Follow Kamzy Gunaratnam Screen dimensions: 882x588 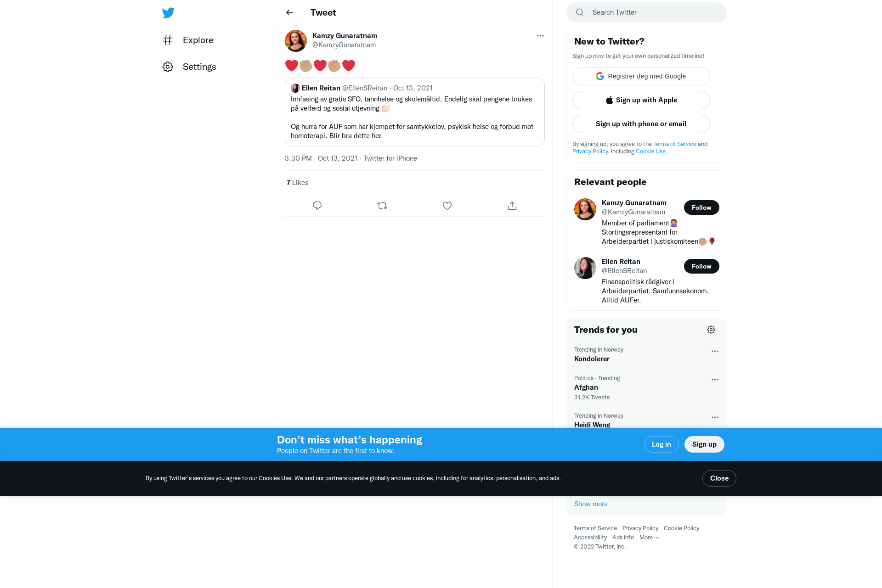tap(701, 207)
